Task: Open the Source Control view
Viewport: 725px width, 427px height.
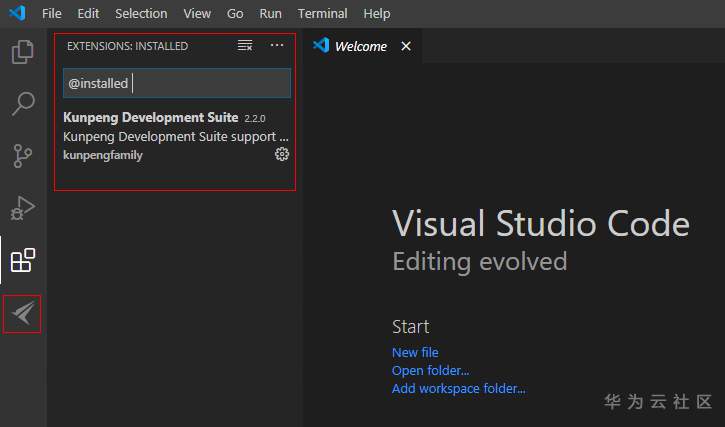Action: point(22,156)
